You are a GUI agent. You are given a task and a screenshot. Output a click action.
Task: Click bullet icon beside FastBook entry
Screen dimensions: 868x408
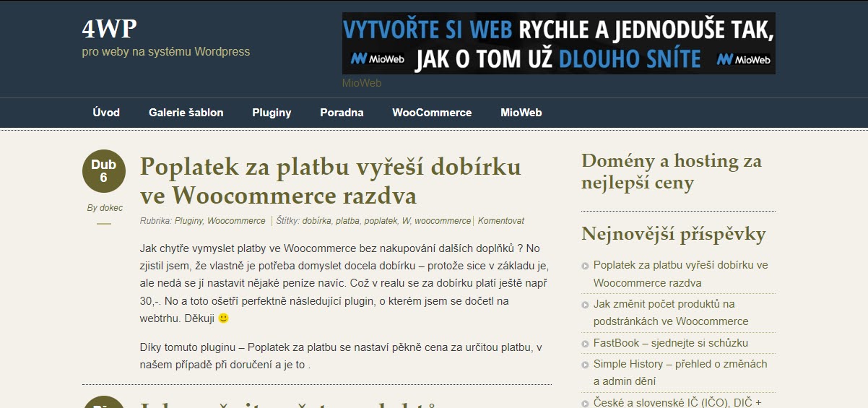[585, 344]
